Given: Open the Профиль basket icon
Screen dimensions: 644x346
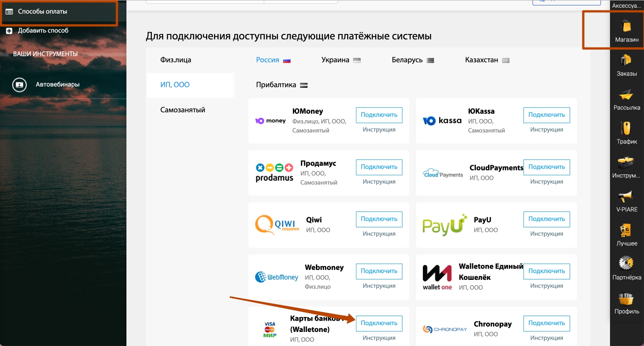Looking at the screenshot, I should tap(627, 298).
